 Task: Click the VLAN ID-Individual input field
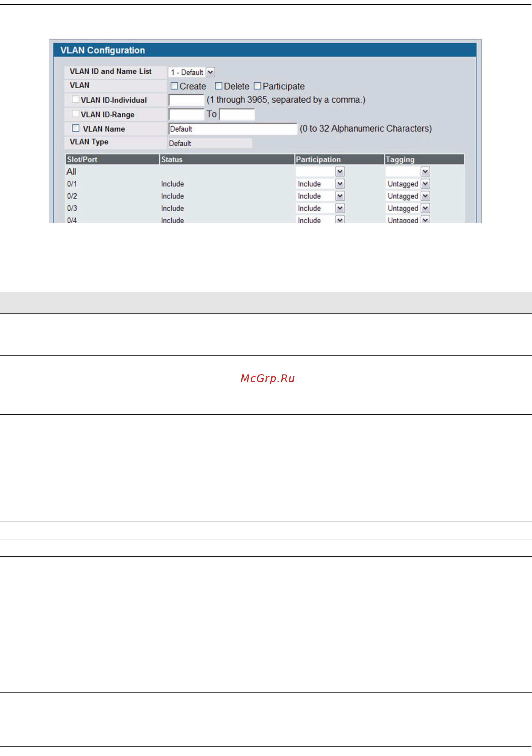[x=186, y=100]
